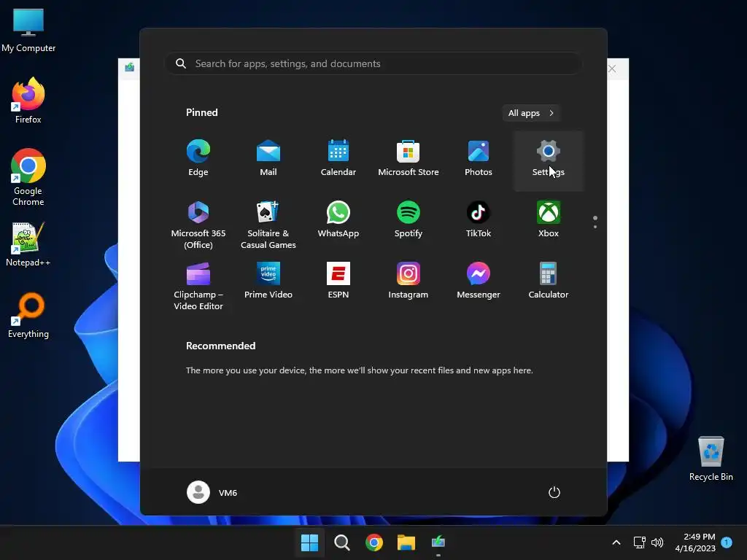Viewport: 747px width, 560px height.
Task: Open taskbar Search
Action: [x=341, y=542]
